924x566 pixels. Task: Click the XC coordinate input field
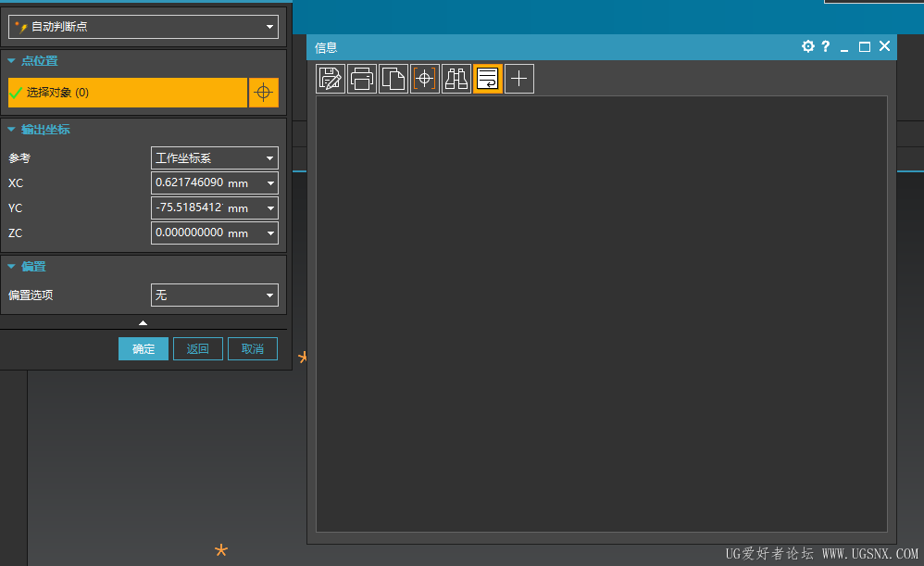(x=189, y=182)
